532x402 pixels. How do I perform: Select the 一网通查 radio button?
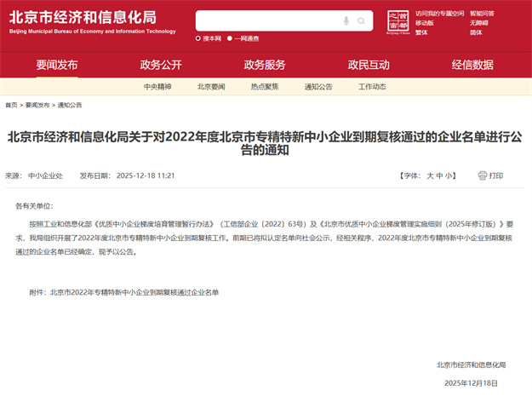click(230, 38)
